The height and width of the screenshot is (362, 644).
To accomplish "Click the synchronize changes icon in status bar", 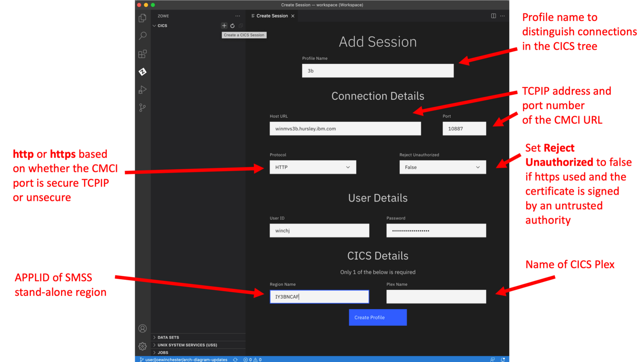I will pos(236,359).
